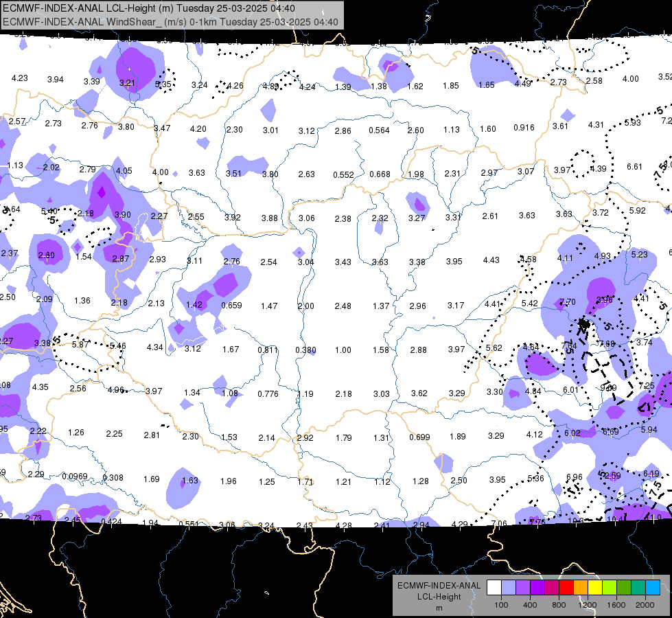Click the wind shear value 5.23
This screenshot has width=672, height=618.
coord(640,254)
